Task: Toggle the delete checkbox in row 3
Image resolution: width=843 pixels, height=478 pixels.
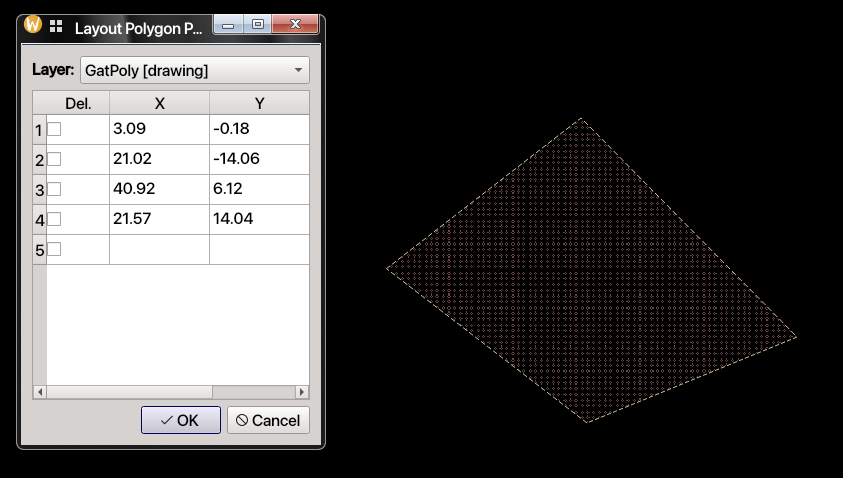Action: click(x=55, y=189)
